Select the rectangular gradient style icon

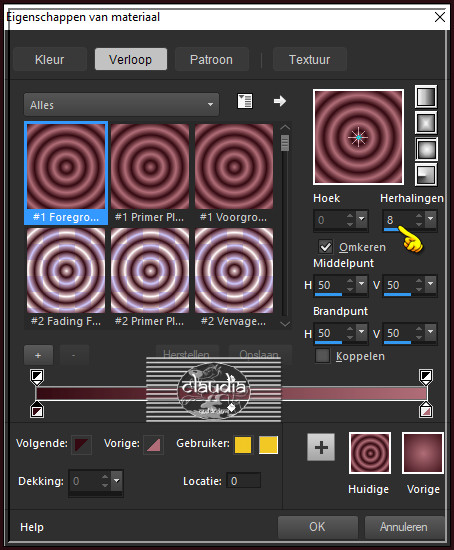tap(426, 122)
